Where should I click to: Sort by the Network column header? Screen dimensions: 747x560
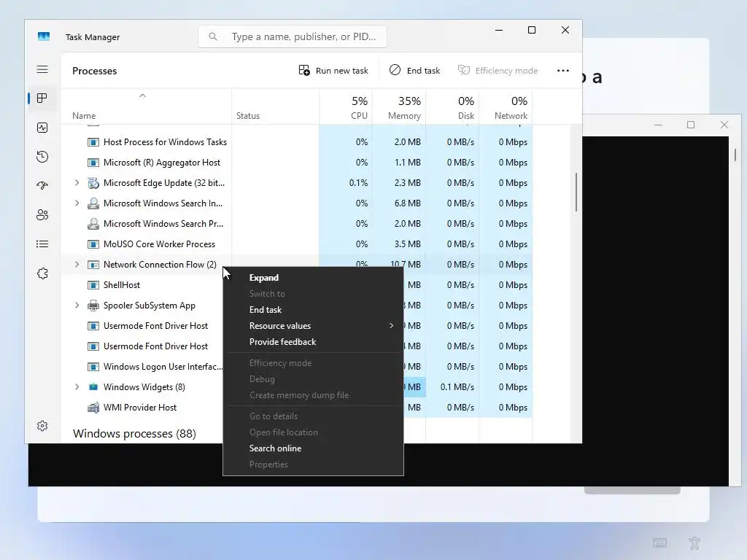pos(506,107)
